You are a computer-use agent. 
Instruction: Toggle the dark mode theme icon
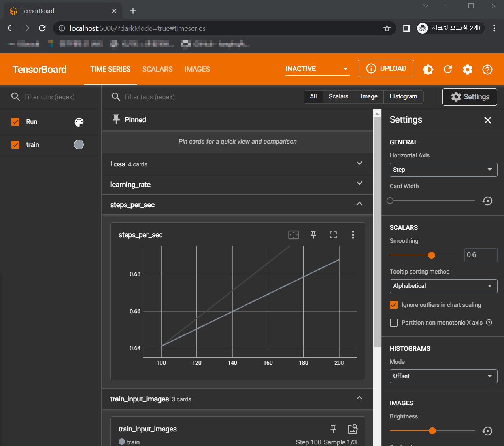428,70
